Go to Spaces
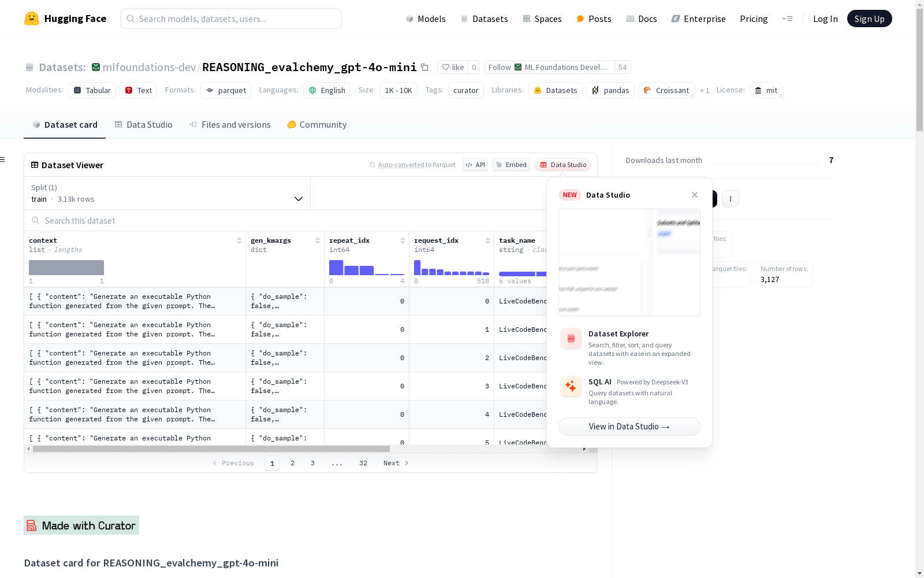The width and height of the screenshot is (924, 578). (x=542, y=18)
